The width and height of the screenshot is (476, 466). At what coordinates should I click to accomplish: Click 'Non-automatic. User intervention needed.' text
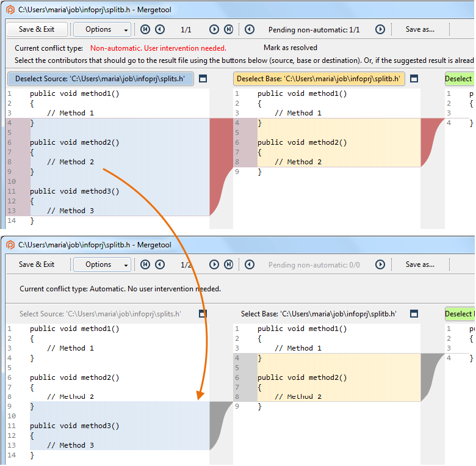[x=158, y=48]
